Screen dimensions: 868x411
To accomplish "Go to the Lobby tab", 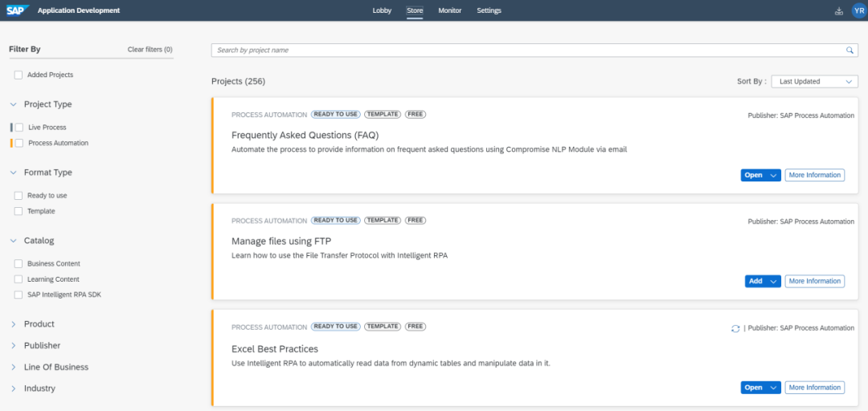I will [x=382, y=10].
